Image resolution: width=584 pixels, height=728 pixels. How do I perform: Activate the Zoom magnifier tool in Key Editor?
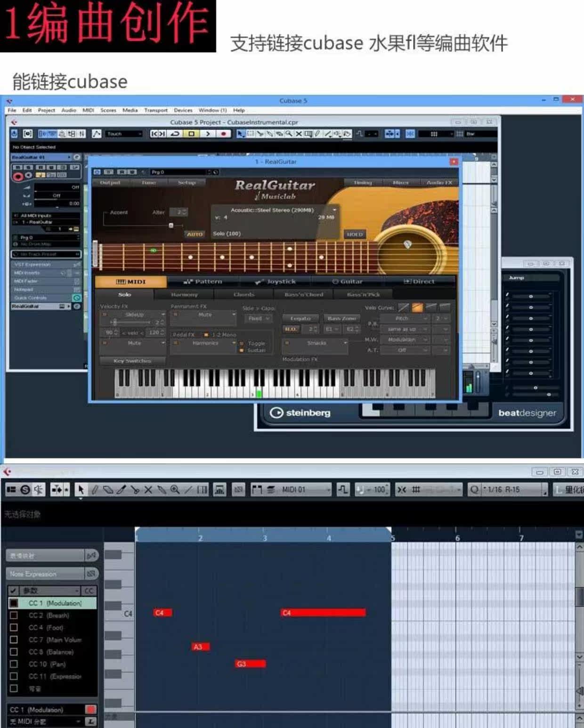(175, 490)
